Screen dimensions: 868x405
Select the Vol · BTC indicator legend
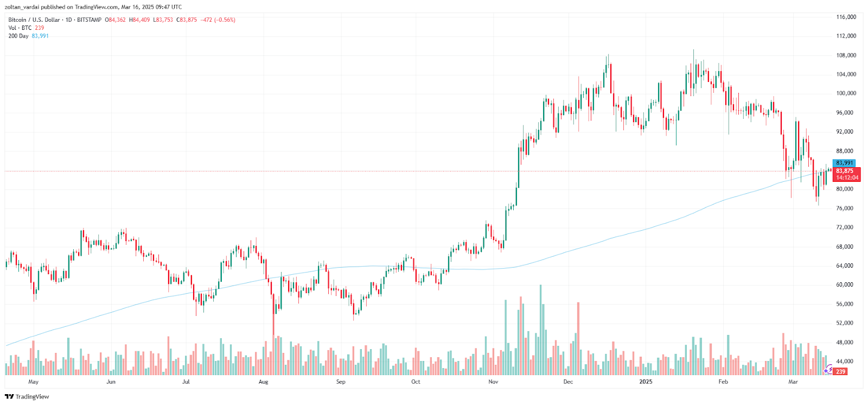click(x=20, y=28)
